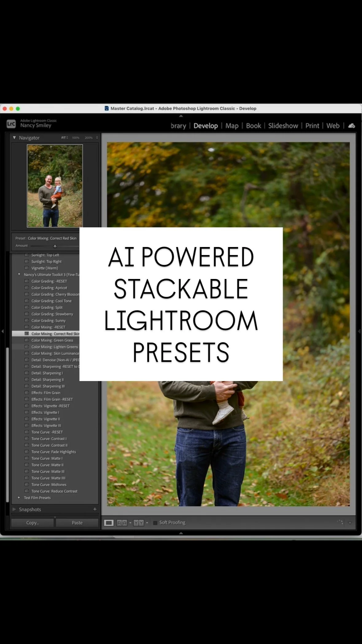The height and width of the screenshot is (644, 362).
Task: Apply the Sunlight: Top Left preset
Action: pos(45,255)
